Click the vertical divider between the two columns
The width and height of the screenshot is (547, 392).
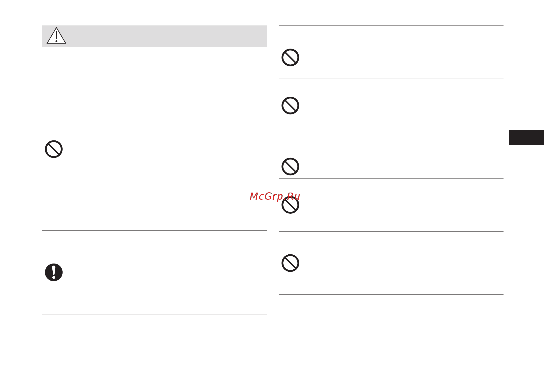coord(273,190)
